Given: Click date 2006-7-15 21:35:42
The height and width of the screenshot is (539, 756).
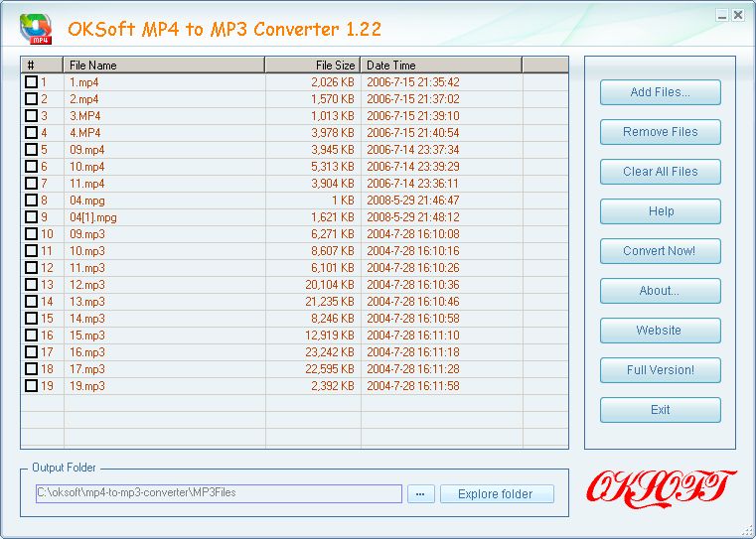Looking at the screenshot, I should tap(413, 82).
